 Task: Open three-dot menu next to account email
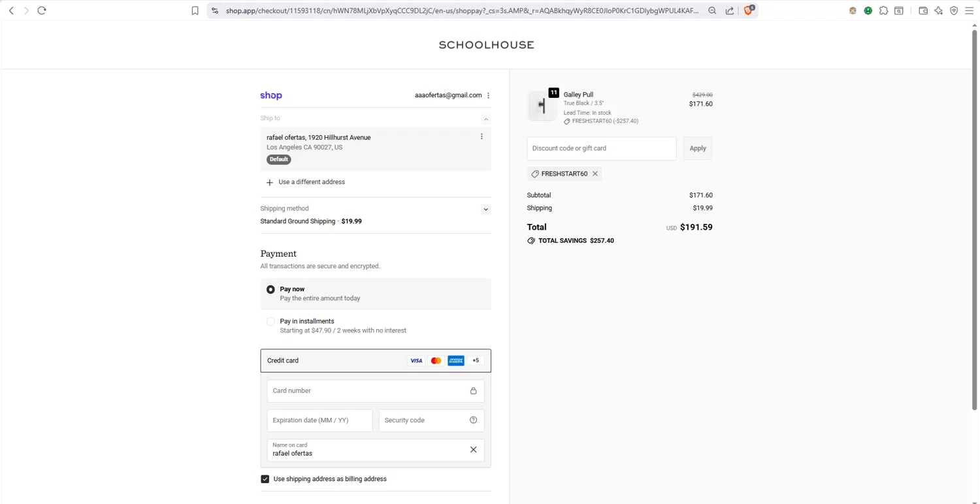[488, 95]
